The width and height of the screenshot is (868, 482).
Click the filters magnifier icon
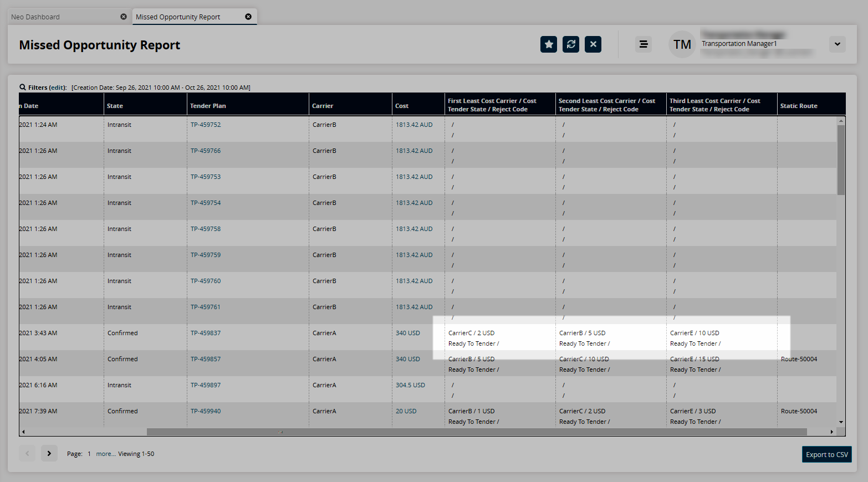click(x=23, y=87)
